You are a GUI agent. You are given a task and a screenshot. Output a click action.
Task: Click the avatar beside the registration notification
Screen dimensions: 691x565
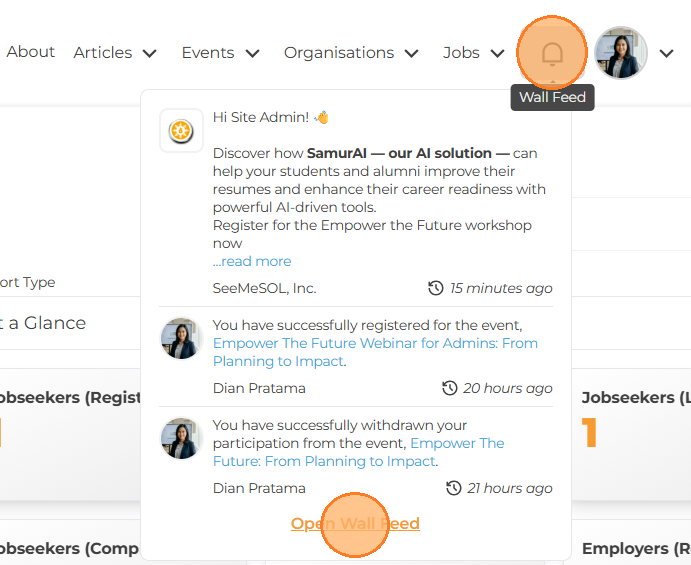[181, 339]
